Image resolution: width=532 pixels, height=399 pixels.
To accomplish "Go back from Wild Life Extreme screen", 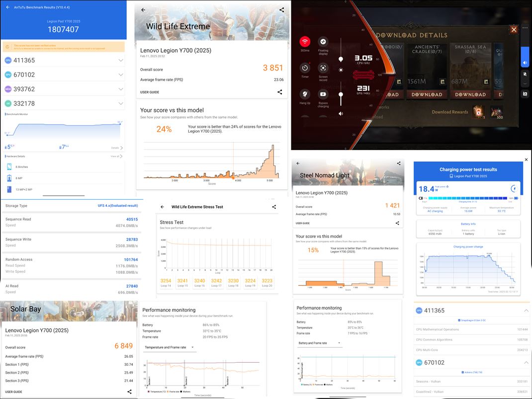I will 143,10.
